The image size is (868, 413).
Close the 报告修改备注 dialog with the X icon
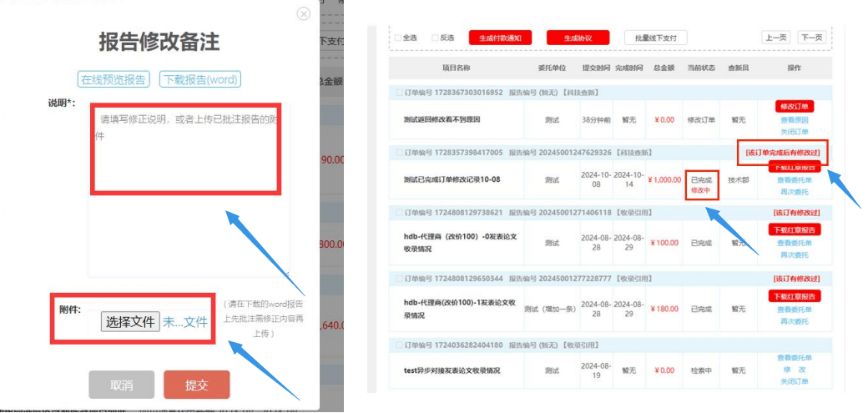[304, 13]
